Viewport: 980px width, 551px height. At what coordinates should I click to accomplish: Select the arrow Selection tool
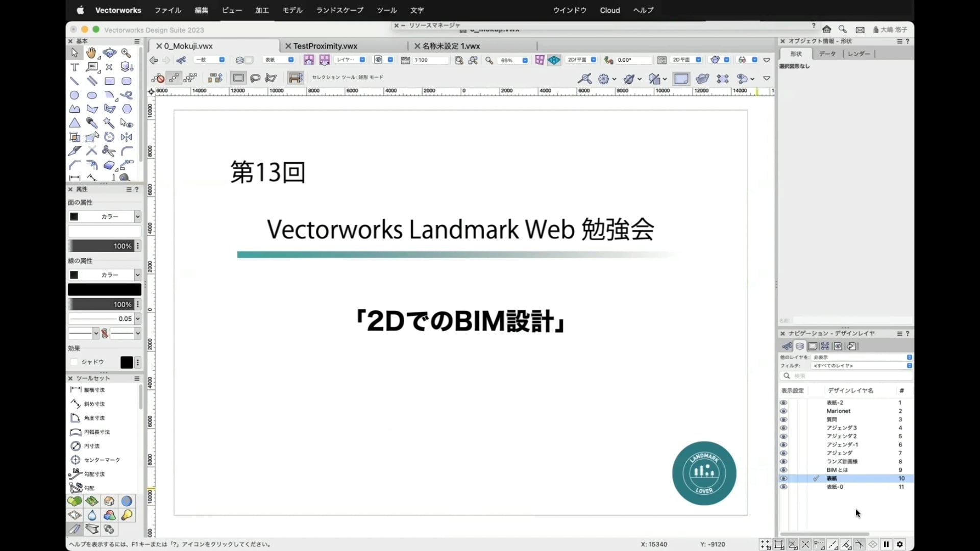pos(75,53)
